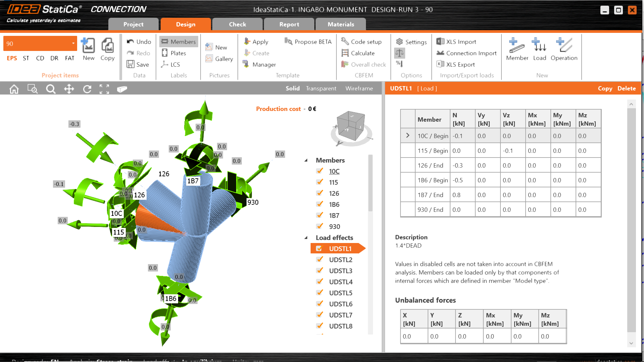Collapse the Members tree group

coord(306,160)
